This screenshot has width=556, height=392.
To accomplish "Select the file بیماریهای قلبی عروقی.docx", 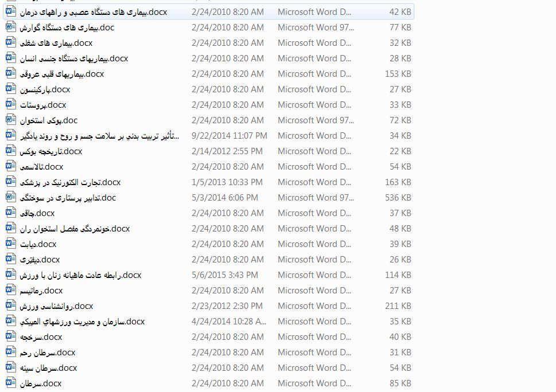I will (62, 74).
